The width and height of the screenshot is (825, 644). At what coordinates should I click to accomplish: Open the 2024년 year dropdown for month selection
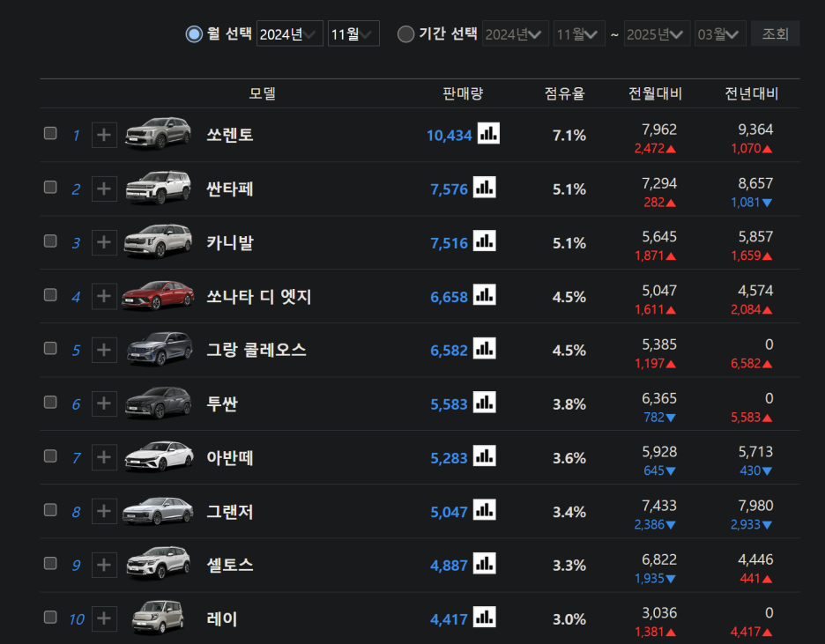tap(289, 33)
